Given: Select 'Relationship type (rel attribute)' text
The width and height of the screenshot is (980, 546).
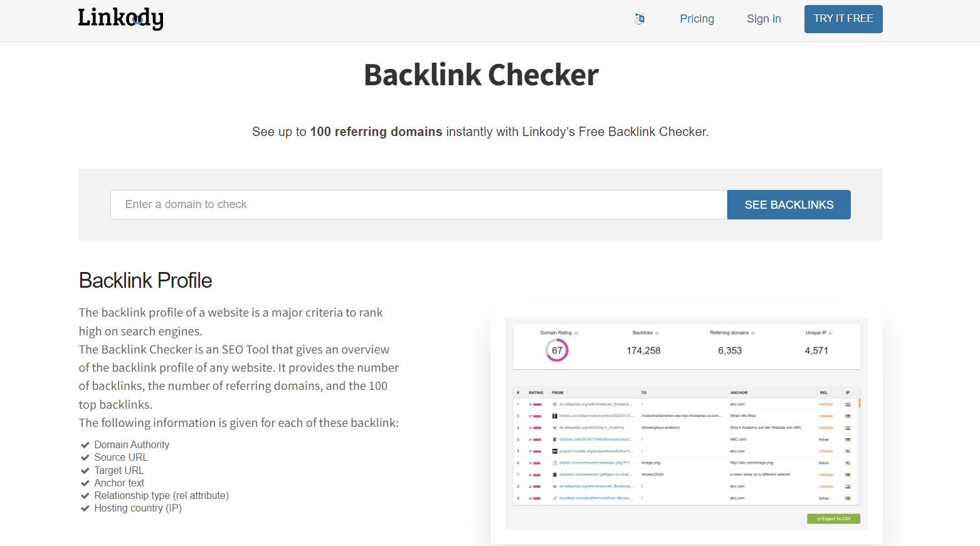Looking at the screenshot, I should (162, 495).
